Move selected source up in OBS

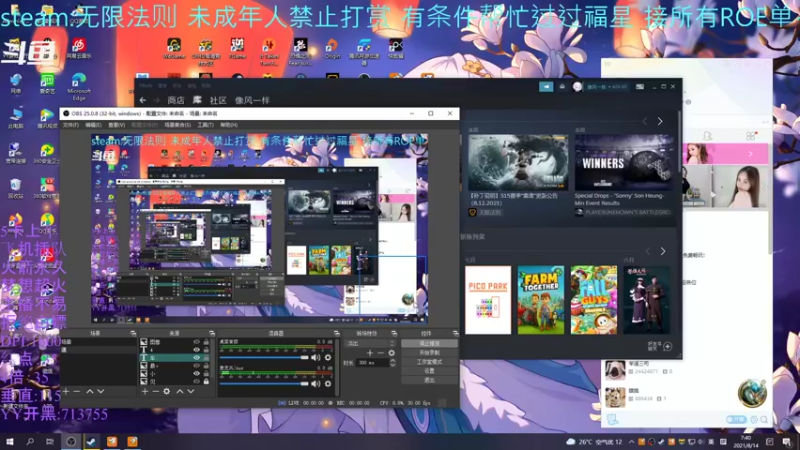point(180,391)
